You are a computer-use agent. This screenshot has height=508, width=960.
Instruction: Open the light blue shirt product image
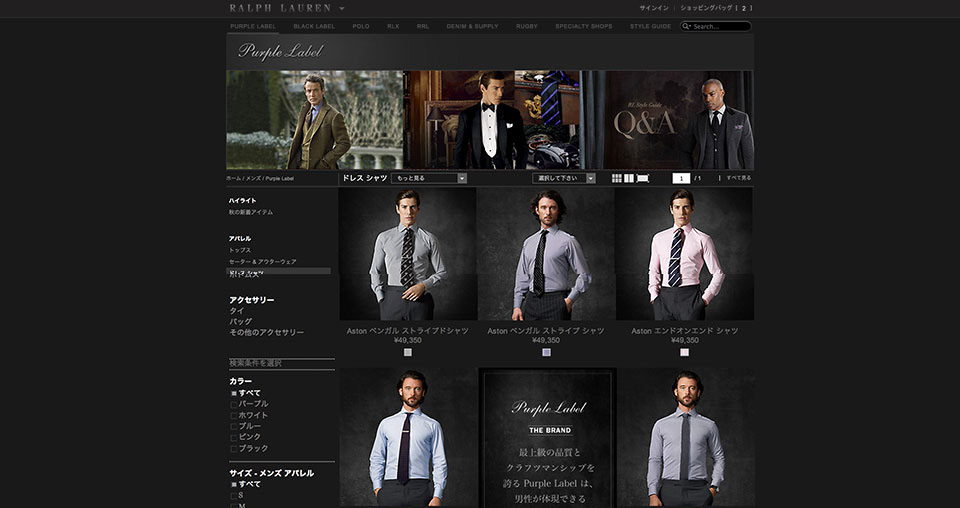pos(408,437)
